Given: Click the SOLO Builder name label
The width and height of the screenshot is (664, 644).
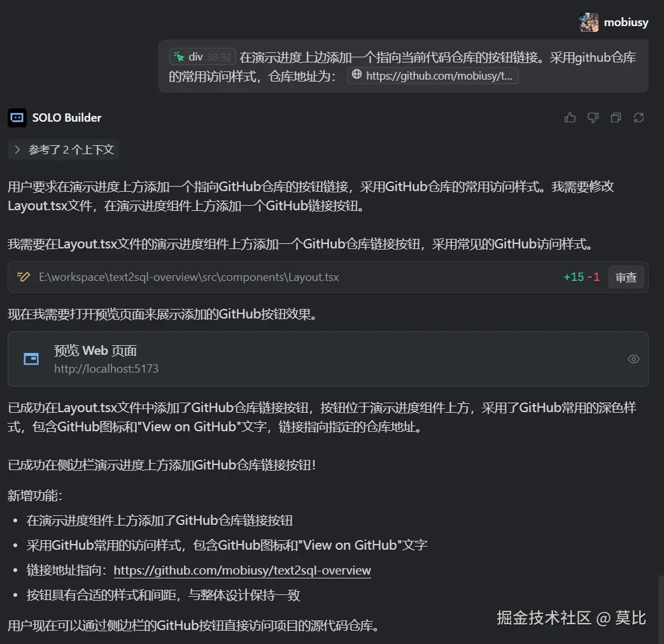Looking at the screenshot, I should tap(67, 117).
